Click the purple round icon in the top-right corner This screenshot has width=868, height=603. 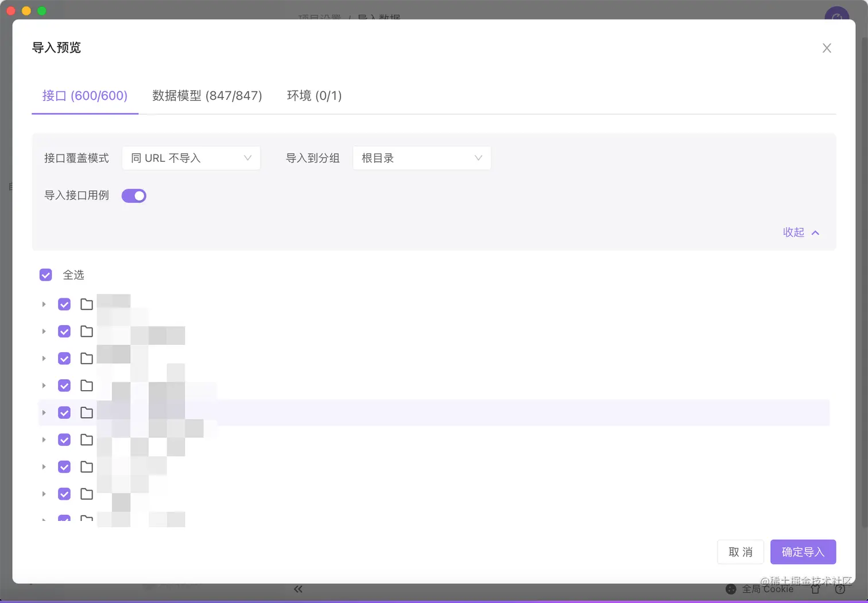837,15
